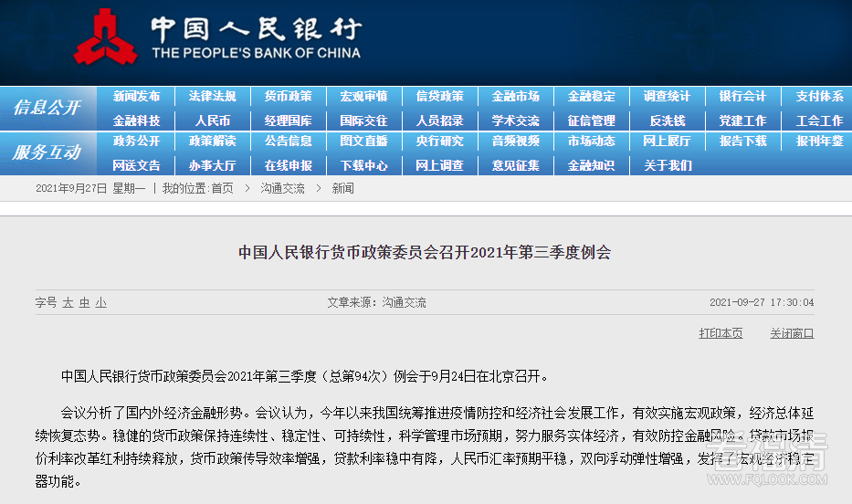Open 宏观审慎 menu item
Screen dimensions: 852x504
click(363, 97)
